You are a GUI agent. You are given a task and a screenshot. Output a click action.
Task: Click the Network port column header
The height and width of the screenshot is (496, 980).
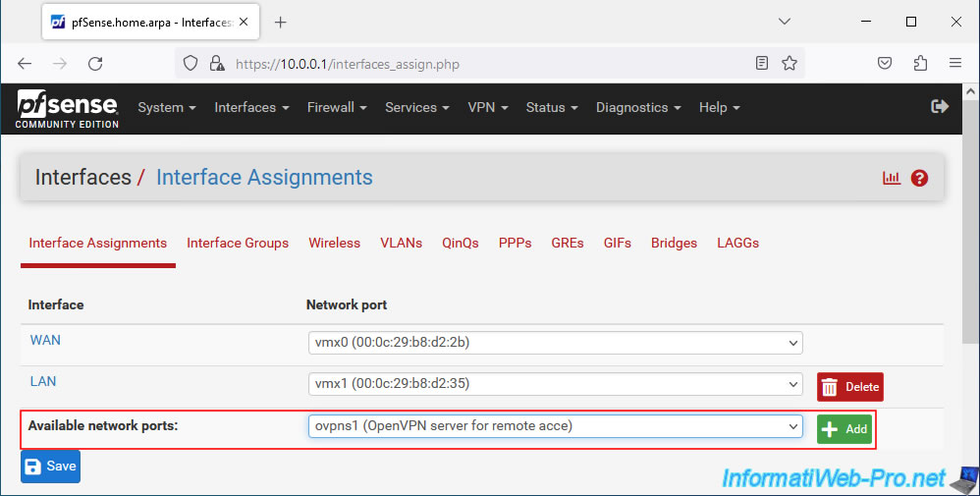(x=347, y=305)
